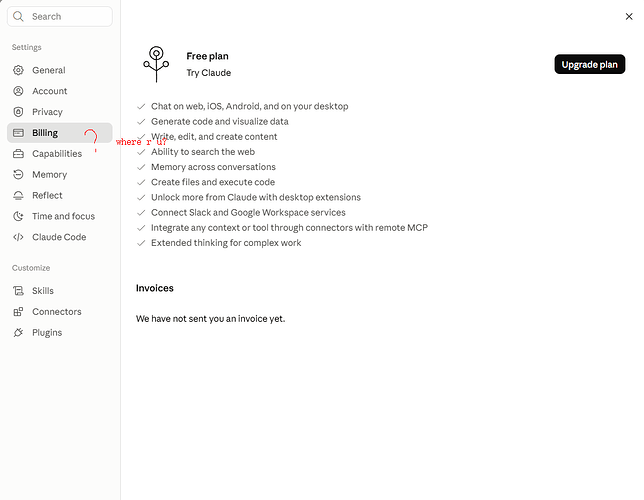Click the Skills scroll icon

pos(18,291)
